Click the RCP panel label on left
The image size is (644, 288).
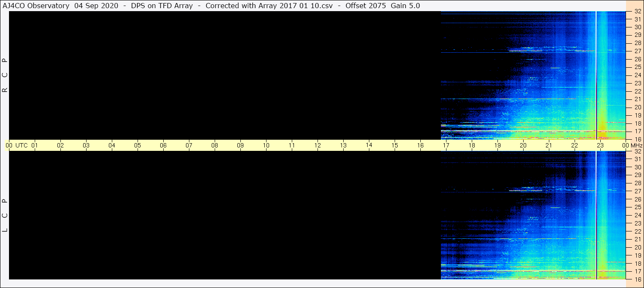tap(5, 75)
